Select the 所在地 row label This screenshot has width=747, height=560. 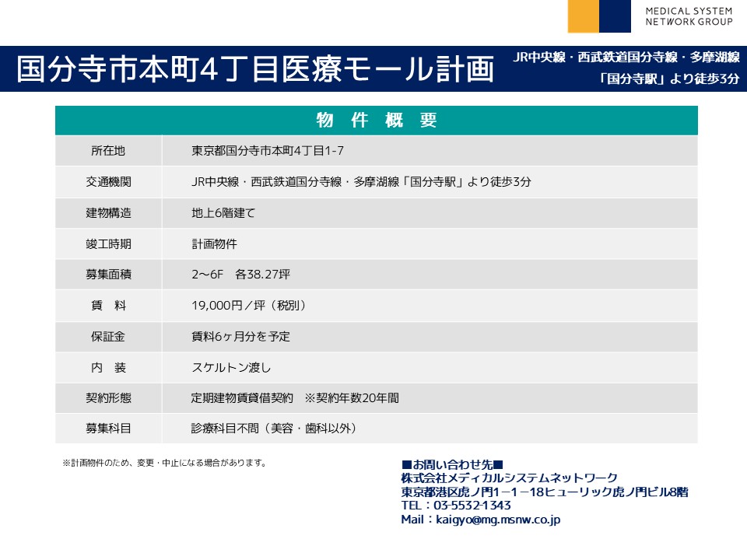pyautogui.click(x=108, y=151)
